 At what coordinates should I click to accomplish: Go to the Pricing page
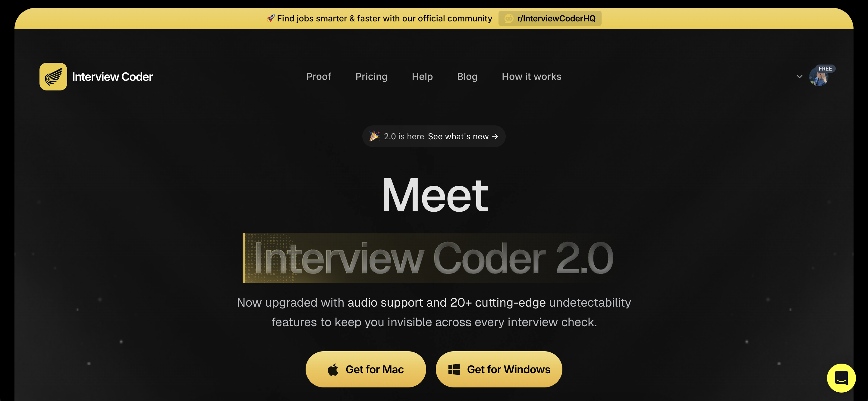pyautogui.click(x=371, y=77)
